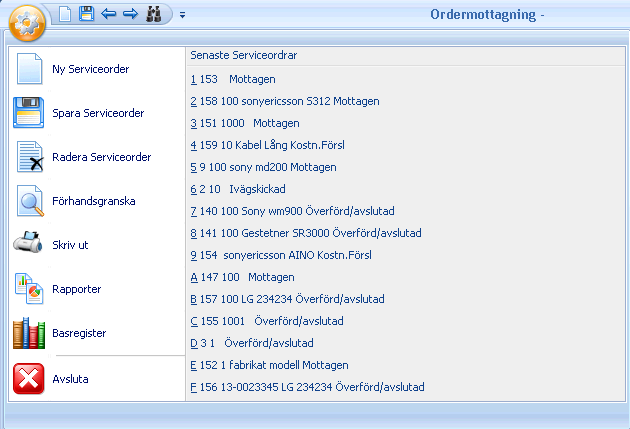Open Basregister with the books icon

coord(30,333)
